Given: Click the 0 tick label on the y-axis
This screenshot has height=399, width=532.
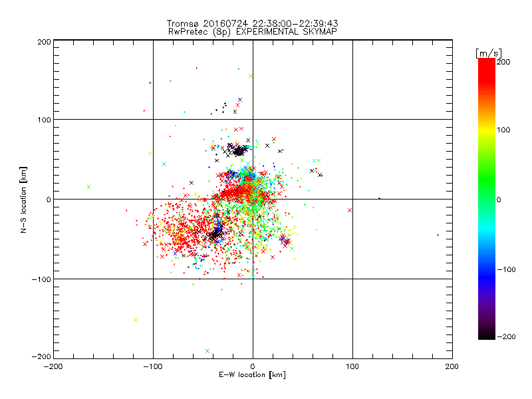Looking at the screenshot, I should pyautogui.click(x=49, y=199).
